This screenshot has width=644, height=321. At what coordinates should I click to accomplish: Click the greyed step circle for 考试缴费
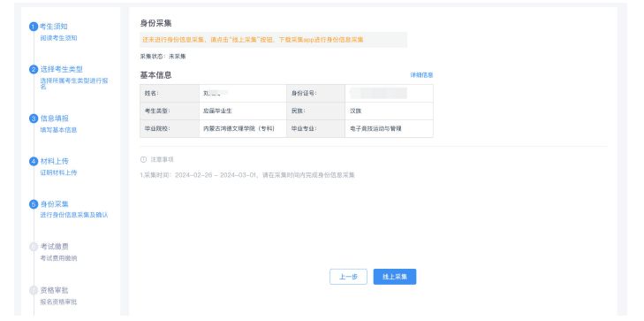point(34,247)
